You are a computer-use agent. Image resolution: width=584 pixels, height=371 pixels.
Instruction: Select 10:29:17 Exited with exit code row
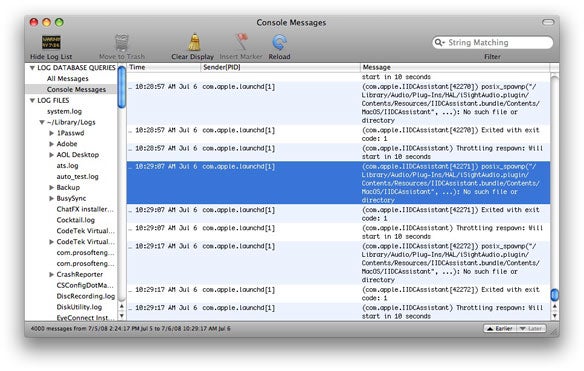point(338,294)
